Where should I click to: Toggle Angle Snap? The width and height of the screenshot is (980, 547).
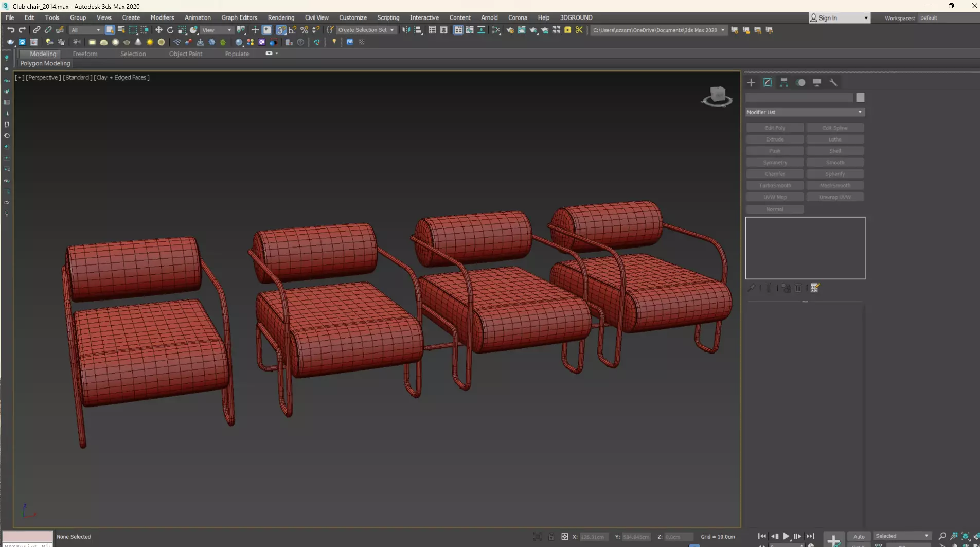click(x=293, y=30)
